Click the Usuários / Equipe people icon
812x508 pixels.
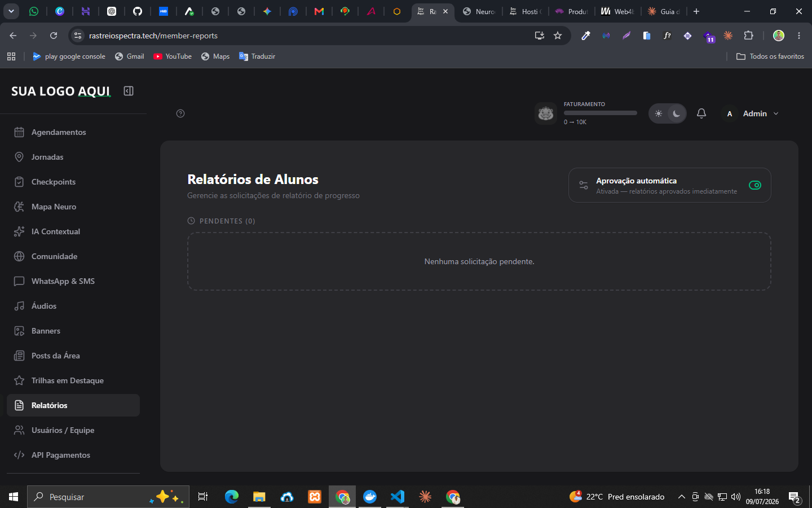(x=19, y=430)
